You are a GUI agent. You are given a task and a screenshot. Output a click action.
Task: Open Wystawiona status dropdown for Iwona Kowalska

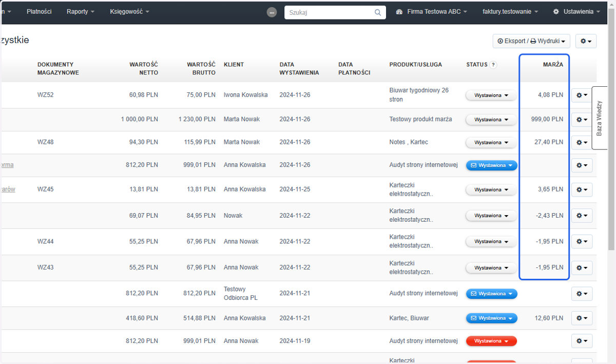[x=491, y=95]
